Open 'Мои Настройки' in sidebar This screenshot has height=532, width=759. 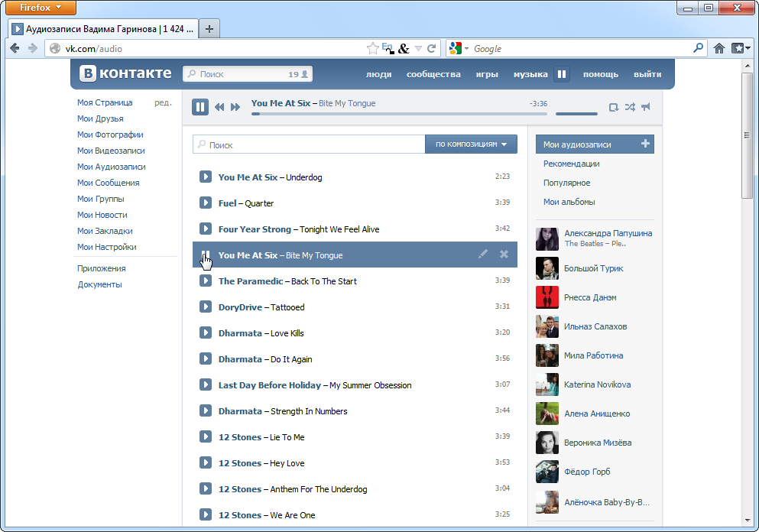pyautogui.click(x=106, y=247)
